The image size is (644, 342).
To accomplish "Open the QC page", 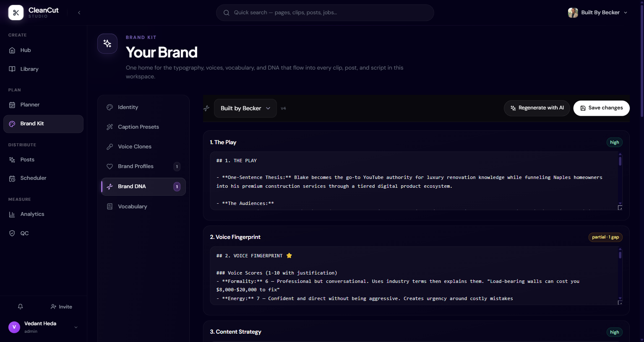I will [43, 233].
